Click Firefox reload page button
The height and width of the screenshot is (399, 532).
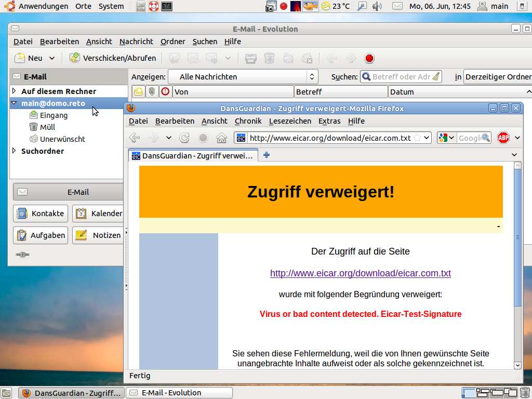pos(184,138)
